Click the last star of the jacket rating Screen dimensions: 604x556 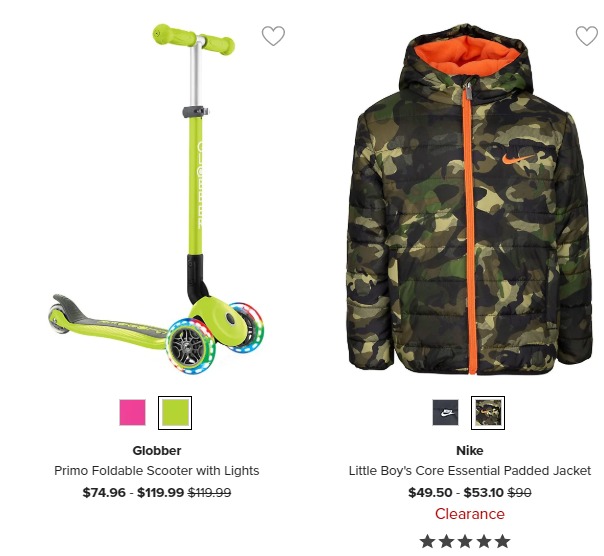[503, 541]
